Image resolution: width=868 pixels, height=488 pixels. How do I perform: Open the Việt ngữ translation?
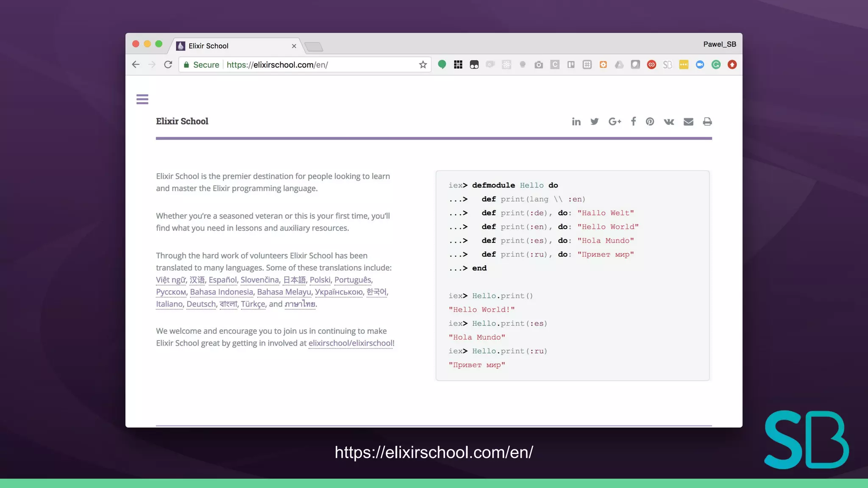[x=171, y=280]
